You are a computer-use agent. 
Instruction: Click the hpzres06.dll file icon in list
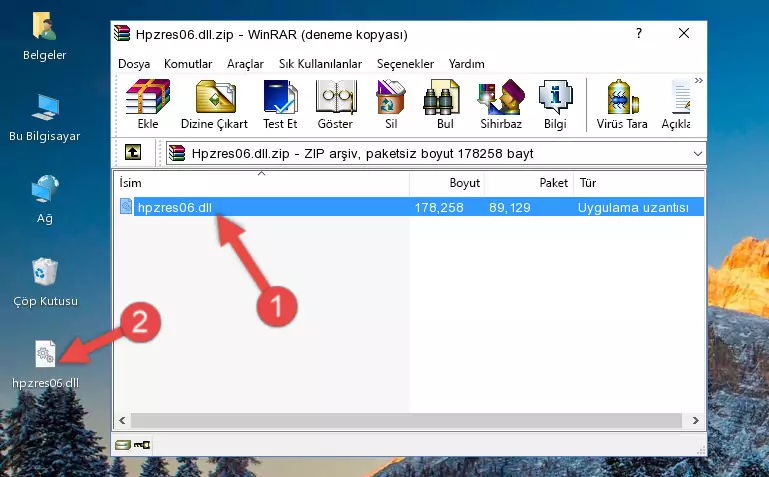[x=126, y=206]
